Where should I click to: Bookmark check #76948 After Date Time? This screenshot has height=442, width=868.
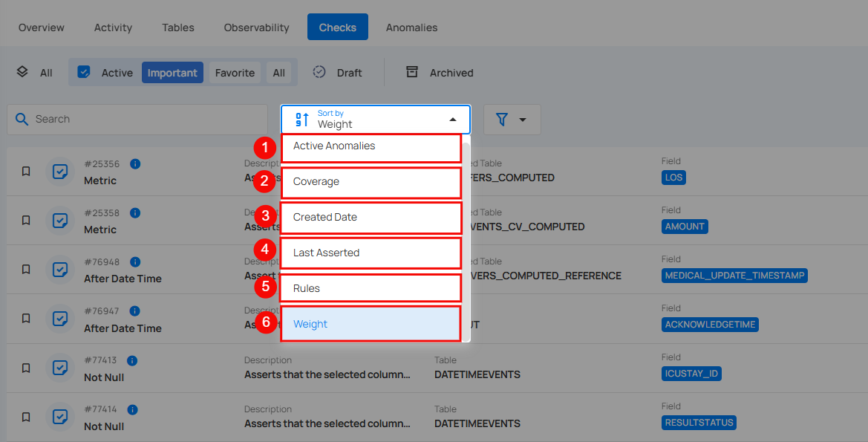click(25, 269)
